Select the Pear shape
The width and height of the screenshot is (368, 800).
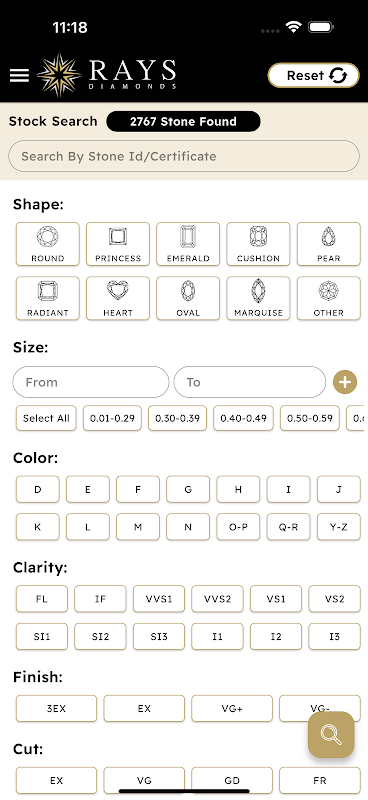329,244
